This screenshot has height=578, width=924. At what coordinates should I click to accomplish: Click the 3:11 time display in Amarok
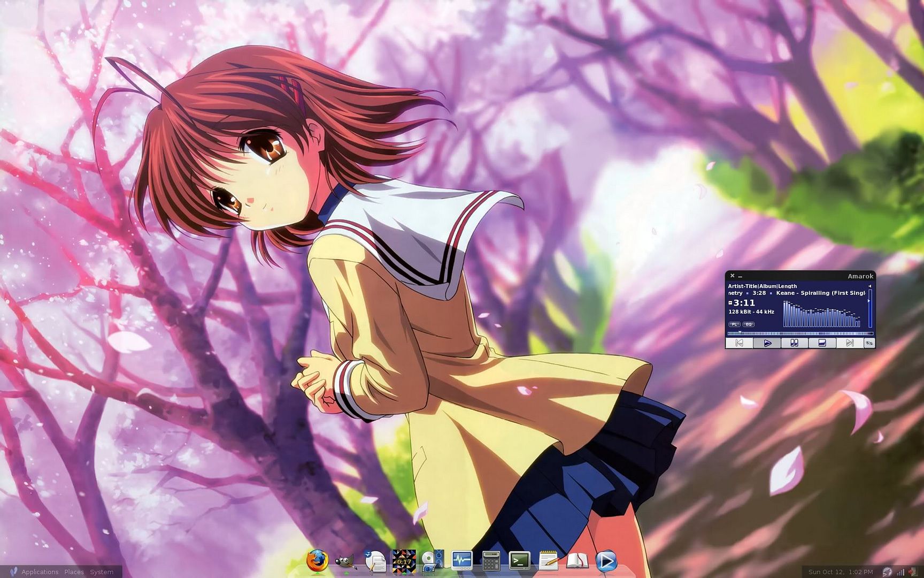coord(744,303)
